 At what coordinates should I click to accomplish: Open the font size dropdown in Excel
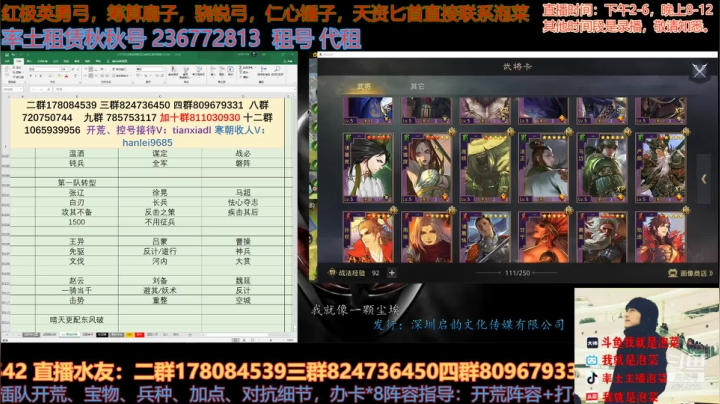(67, 69)
